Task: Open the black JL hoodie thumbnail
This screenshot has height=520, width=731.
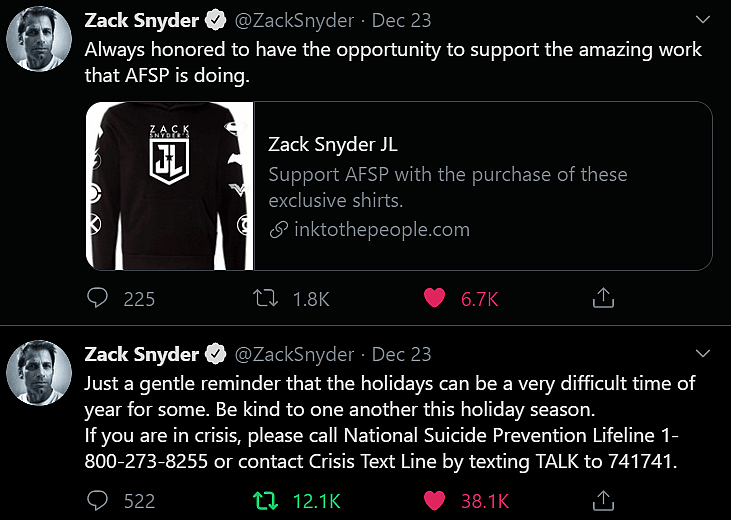Action: (x=170, y=186)
